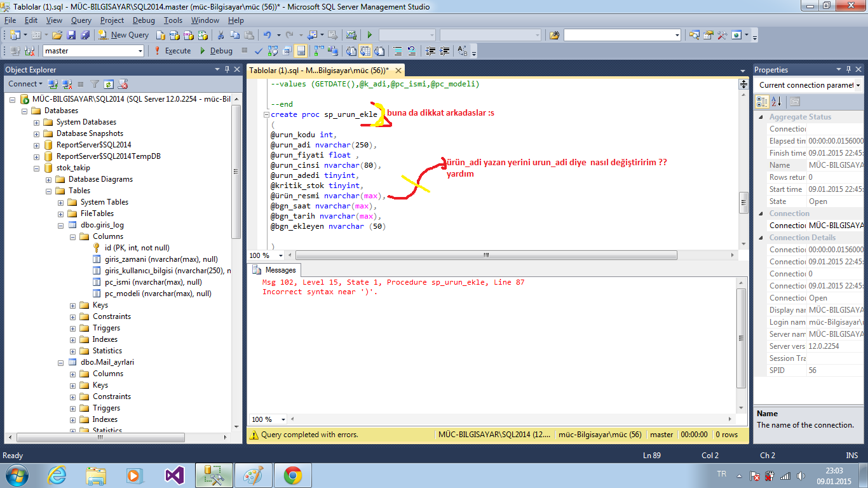The width and height of the screenshot is (868, 488).
Task: Open Google Chrome from the taskbar
Action: 292,475
